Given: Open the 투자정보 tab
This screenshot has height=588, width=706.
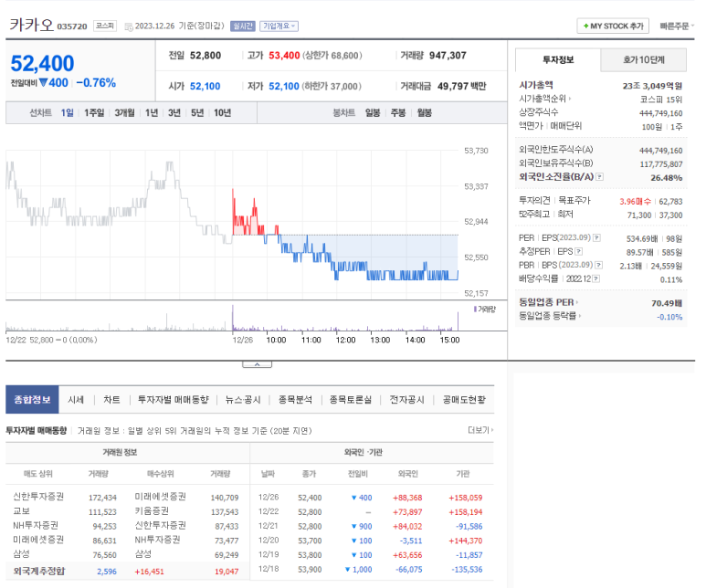Looking at the screenshot, I should 558,60.
